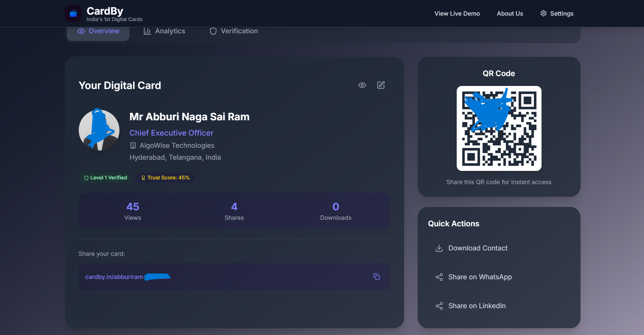Share the card on WhatsApp
Viewport: 644px width, 335px height.
(499, 277)
